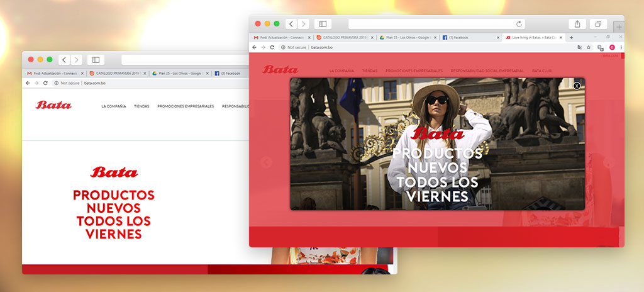644x292 pixels.
Task: Open the Safari tab overview icon
Action: [x=598, y=24]
